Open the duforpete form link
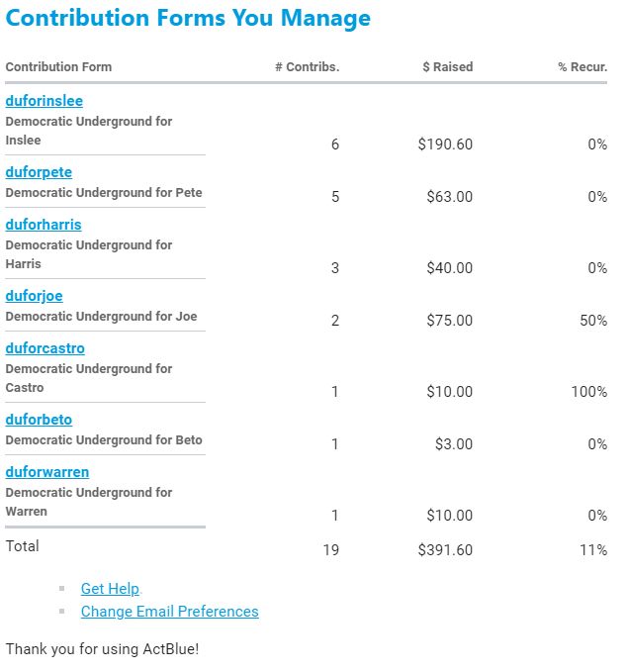 (39, 172)
